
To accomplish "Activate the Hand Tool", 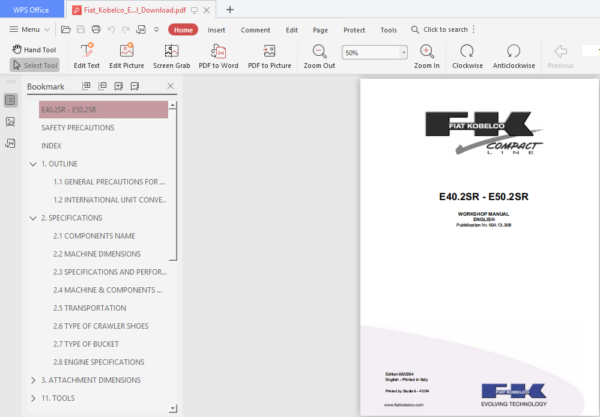I will pyautogui.click(x=34, y=49).
